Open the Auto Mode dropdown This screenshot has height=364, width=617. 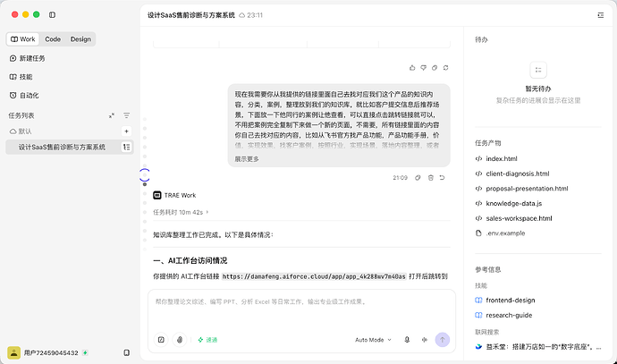pos(373,340)
